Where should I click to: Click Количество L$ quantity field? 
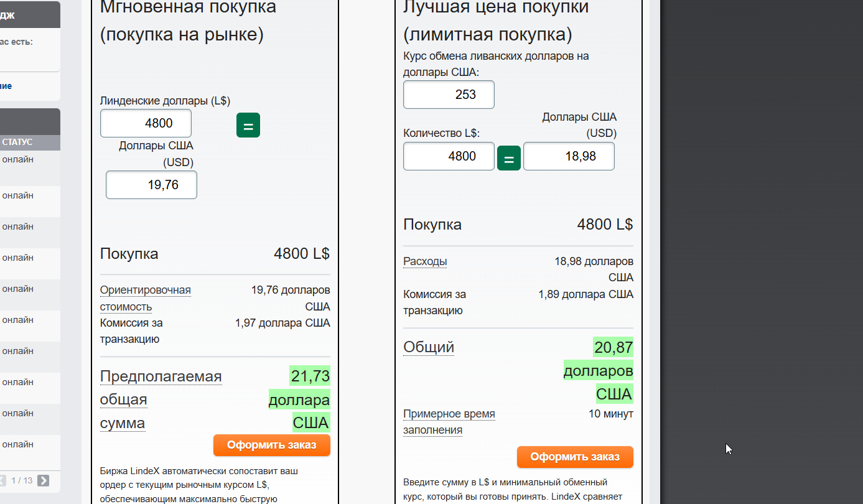click(449, 156)
